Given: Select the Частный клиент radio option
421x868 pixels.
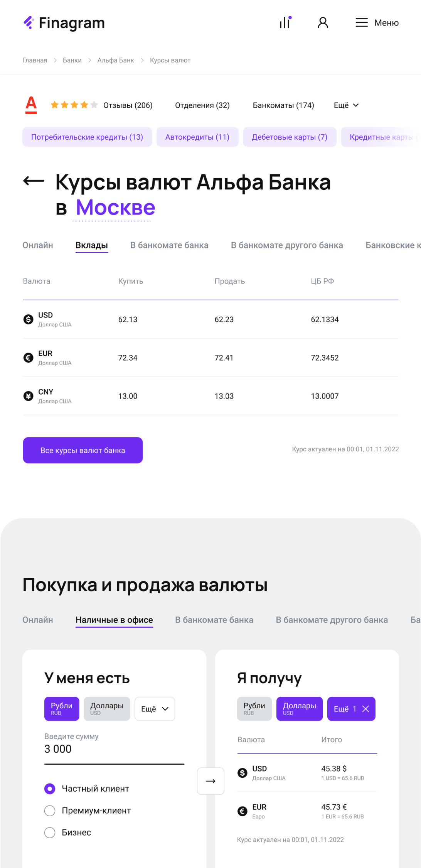Looking at the screenshot, I should 50,789.
